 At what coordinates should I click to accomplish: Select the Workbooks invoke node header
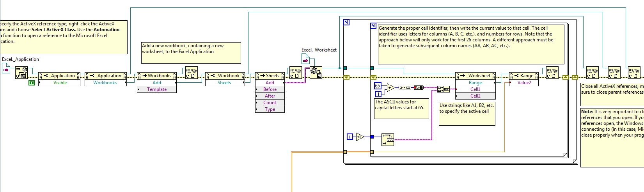pos(157,76)
